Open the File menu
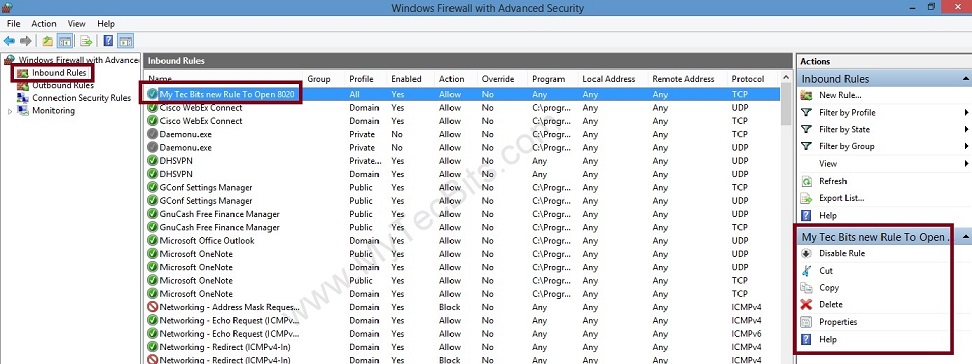972x364 pixels. (x=14, y=24)
